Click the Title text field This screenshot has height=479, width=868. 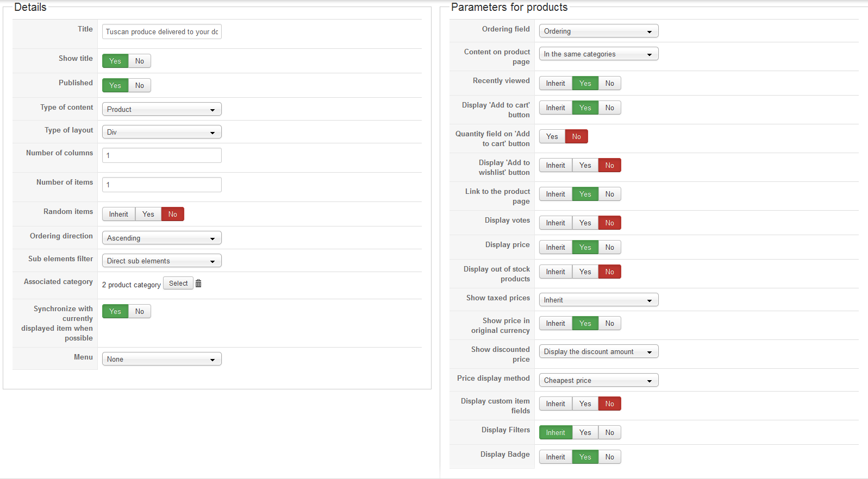pyautogui.click(x=161, y=31)
